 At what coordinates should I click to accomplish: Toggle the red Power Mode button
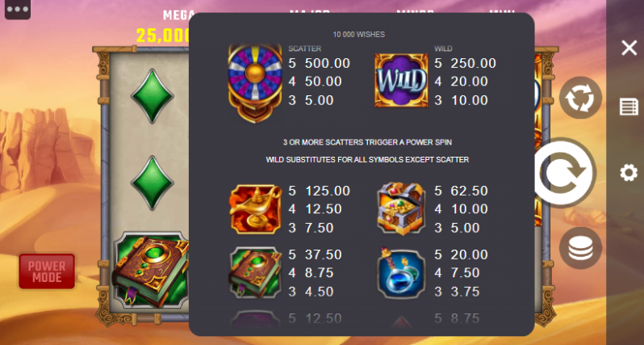(47, 271)
